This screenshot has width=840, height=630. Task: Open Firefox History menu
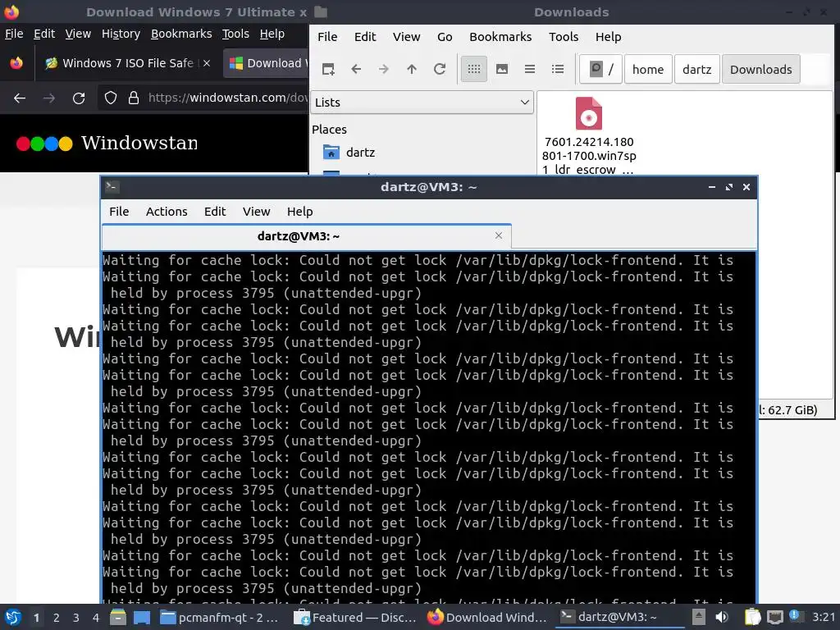click(x=121, y=34)
